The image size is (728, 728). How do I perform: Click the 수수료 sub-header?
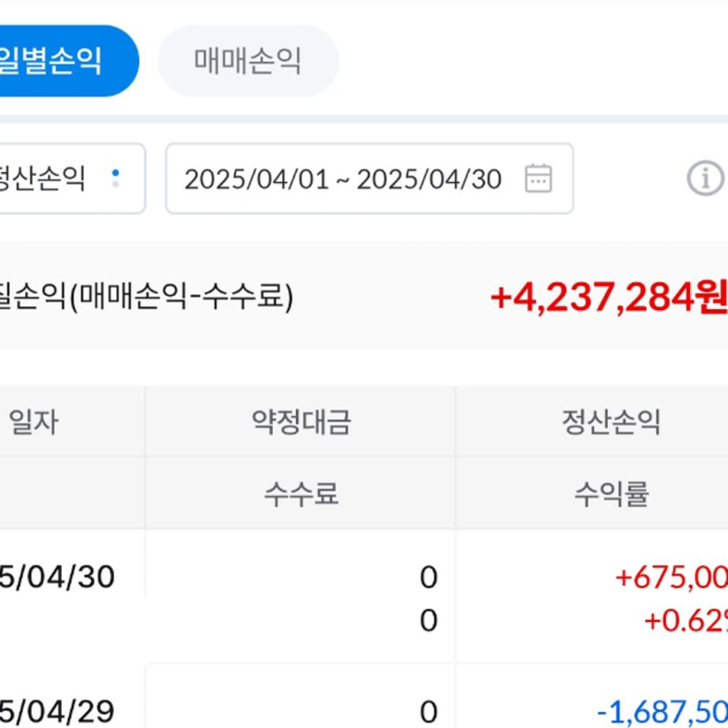[300, 494]
